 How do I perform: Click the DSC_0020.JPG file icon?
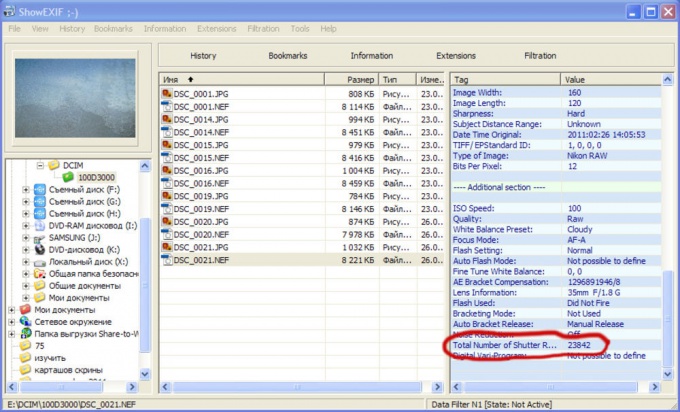click(167, 222)
